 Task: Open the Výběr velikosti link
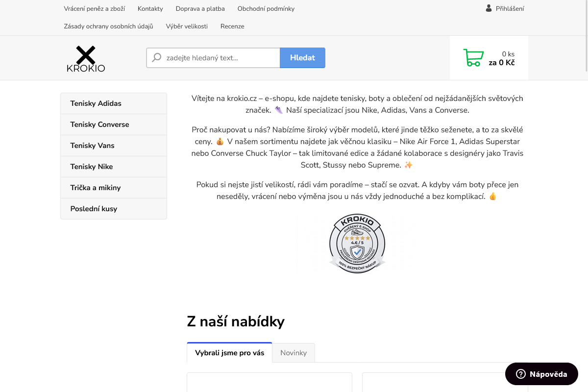(187, 26)
